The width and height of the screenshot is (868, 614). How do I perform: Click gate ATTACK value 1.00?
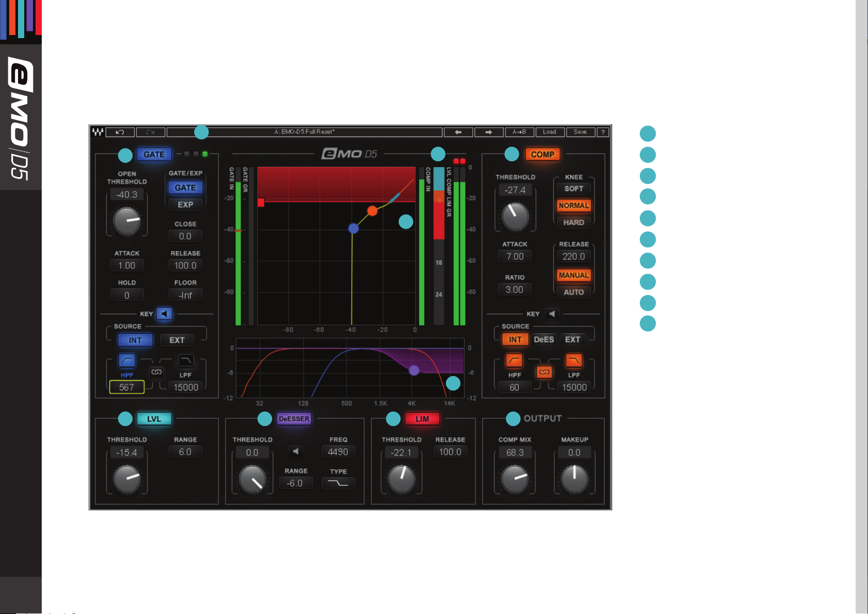tap(127, 265)
